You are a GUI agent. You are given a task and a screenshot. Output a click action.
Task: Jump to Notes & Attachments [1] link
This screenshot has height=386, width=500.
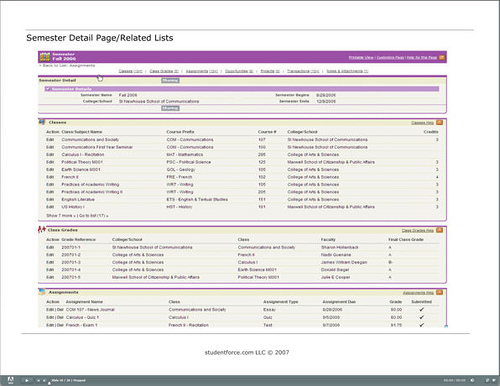[347, 71]
